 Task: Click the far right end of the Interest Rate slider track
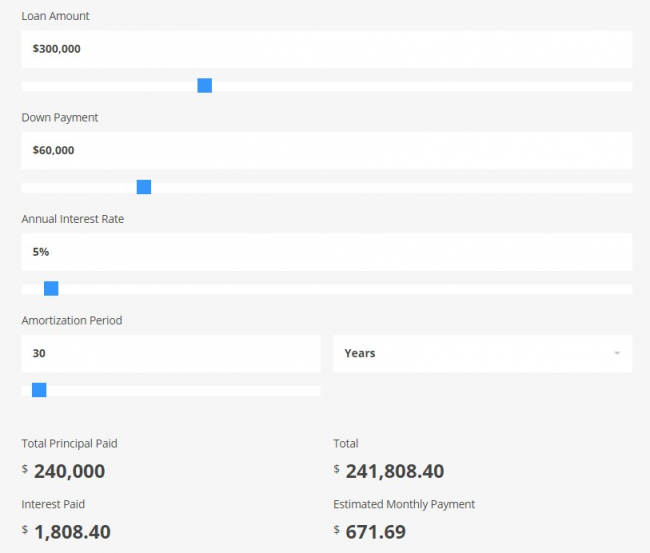tap(627, 289)
